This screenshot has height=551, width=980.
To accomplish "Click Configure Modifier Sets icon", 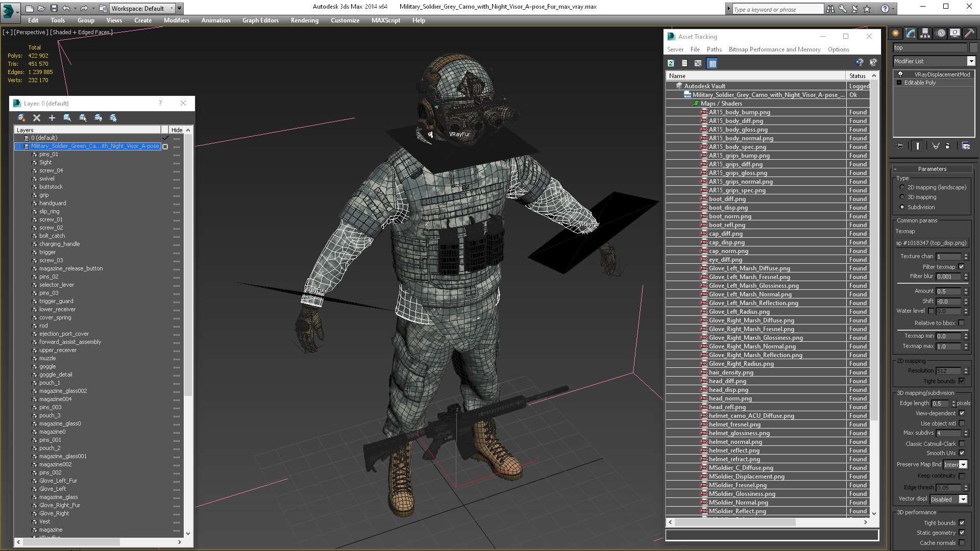I will [966, 146].
